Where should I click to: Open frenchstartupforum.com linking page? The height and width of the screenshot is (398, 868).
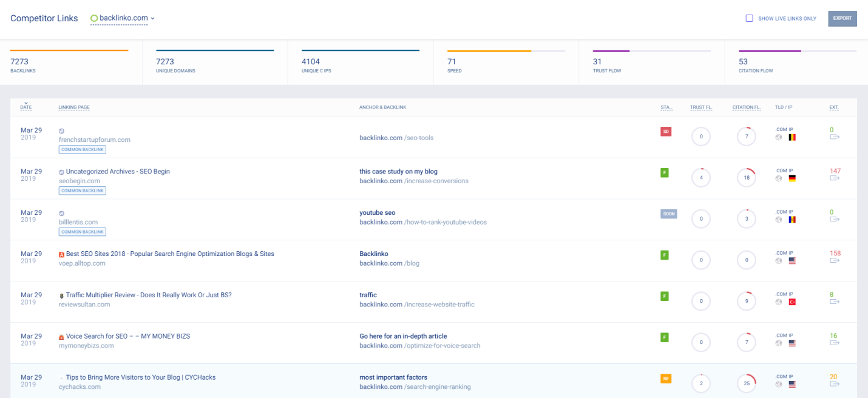(95, 140)
